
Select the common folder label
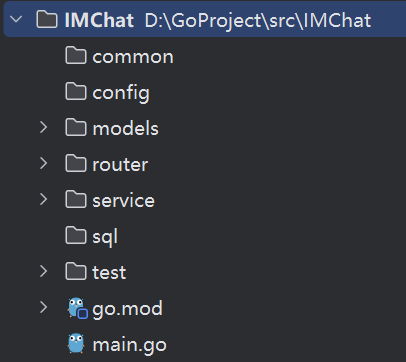pos(133,57)
